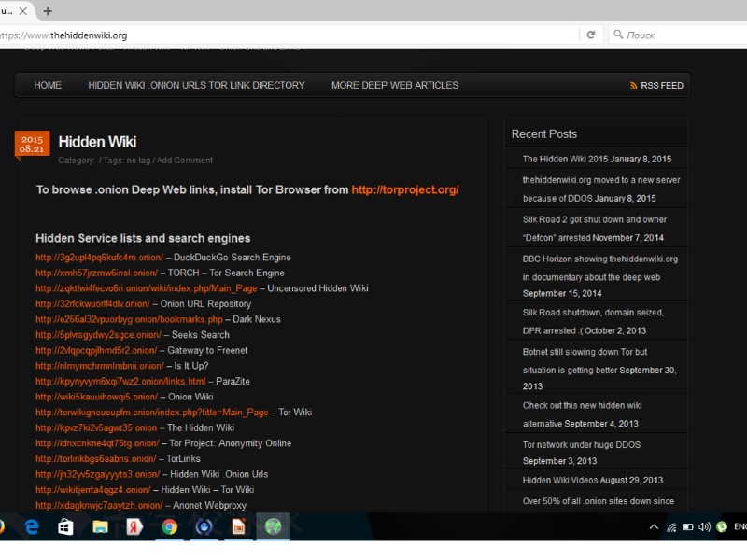The width and height of the screenshot is (747, 560).
Task: Open the http://torproject.org/ link
Action: coord(405,190)
